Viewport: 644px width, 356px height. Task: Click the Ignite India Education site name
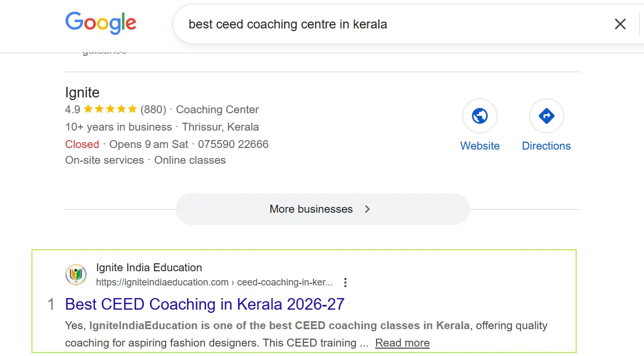point(149,268)
